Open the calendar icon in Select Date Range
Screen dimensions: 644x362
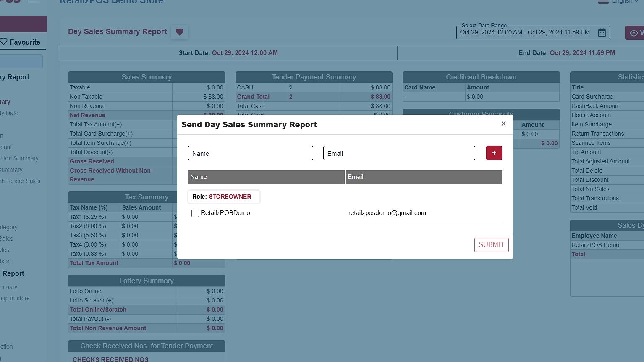click(602, 32)
